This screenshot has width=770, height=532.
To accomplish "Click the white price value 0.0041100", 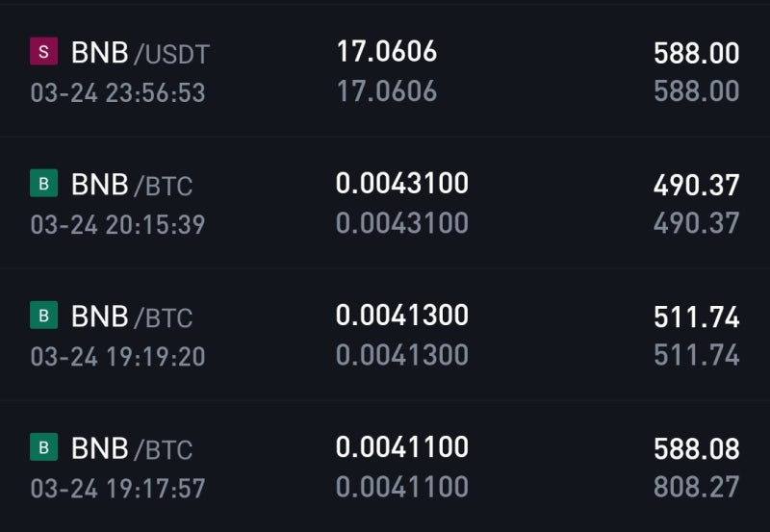I will [x=402, y=447].
